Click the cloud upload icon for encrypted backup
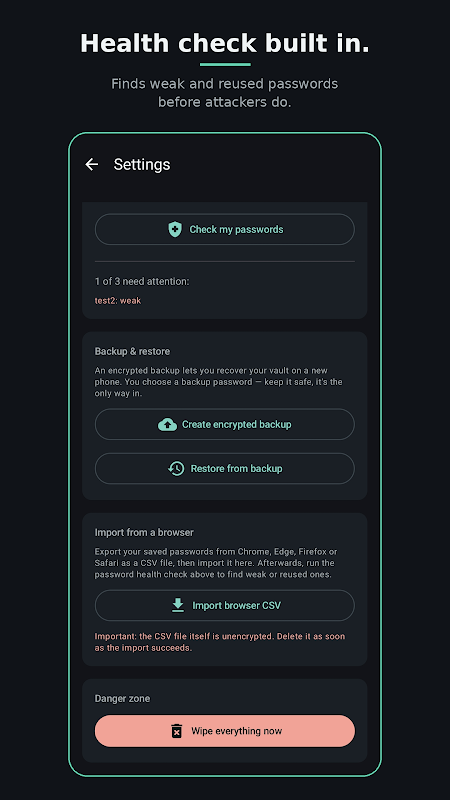 [167, 424]
